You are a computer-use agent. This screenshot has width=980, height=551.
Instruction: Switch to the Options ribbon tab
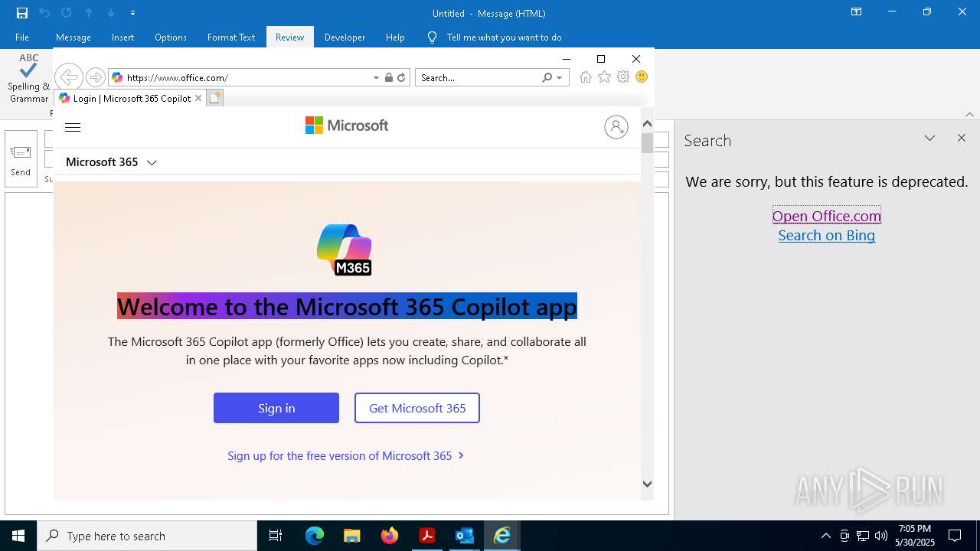[x=171, y=37]
